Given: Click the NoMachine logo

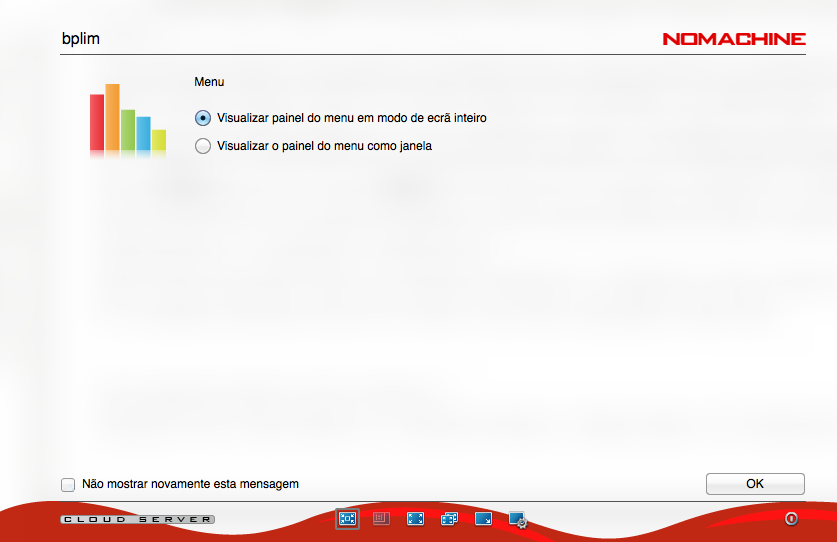Looking at the screenshot, I should coord(733,39).
